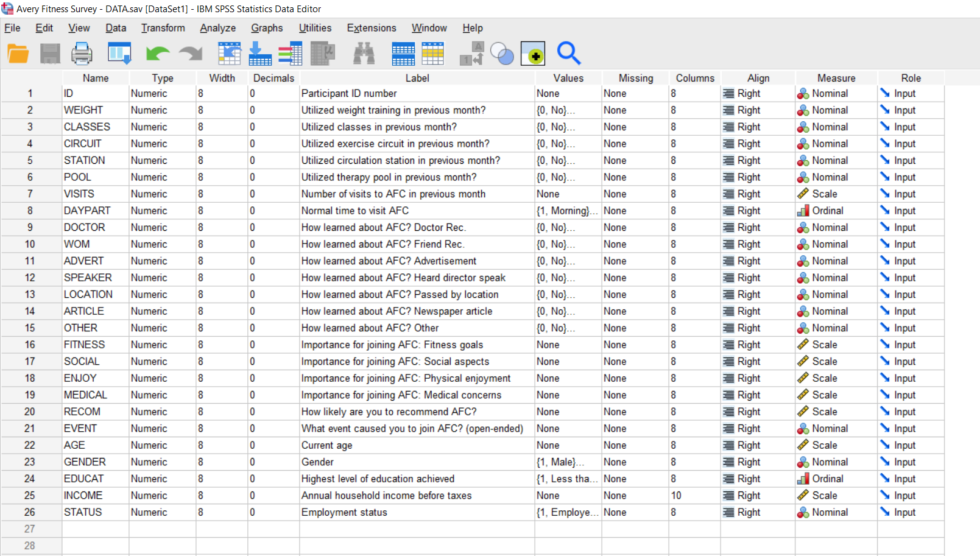980x556 pixels.
Task: Click the 'Normal time to visit AFC' label cell
Action: tap(417, 211)
